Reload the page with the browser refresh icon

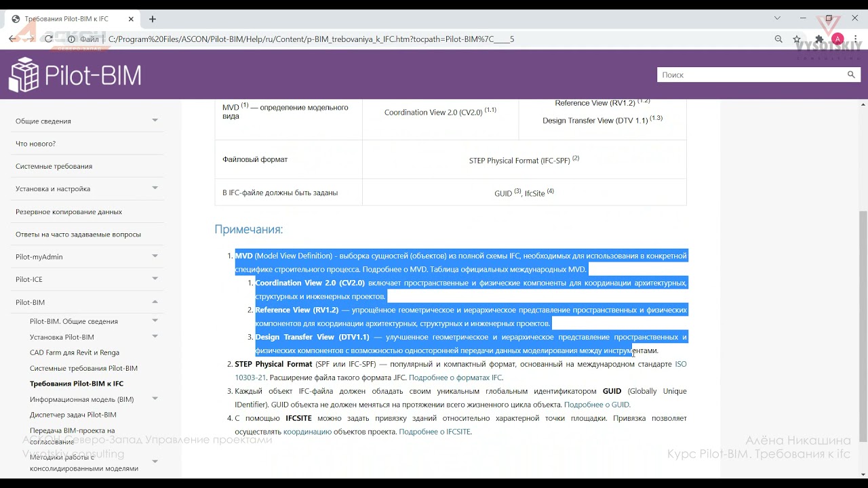coord(49,39)
